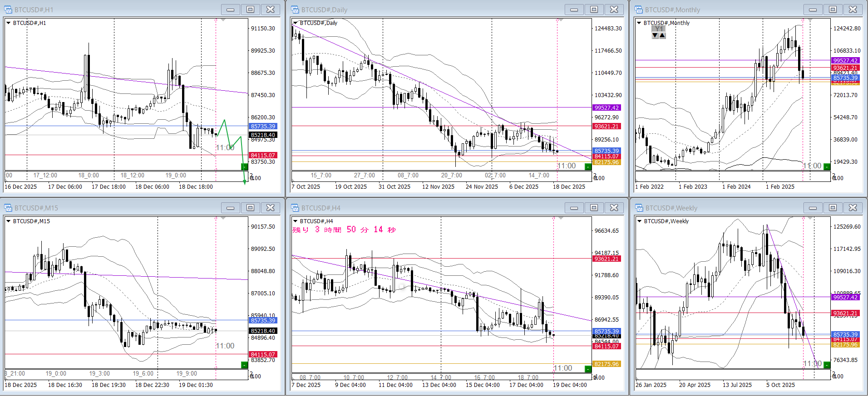The width and height of the screenshot is (868, 396).
Task: Click the Daily chart window title icon
Action: point(295,10)
